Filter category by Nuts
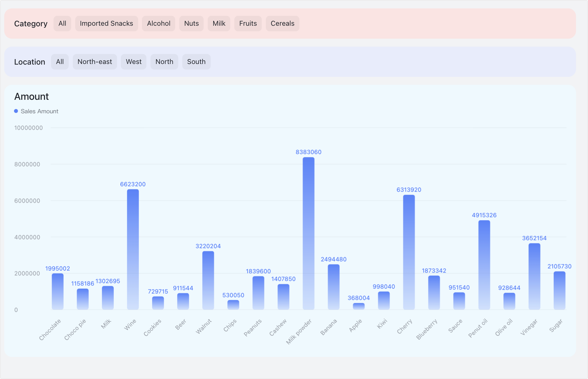Image resolution: width=588 pixels, height=379 pixels. (192, 24)
